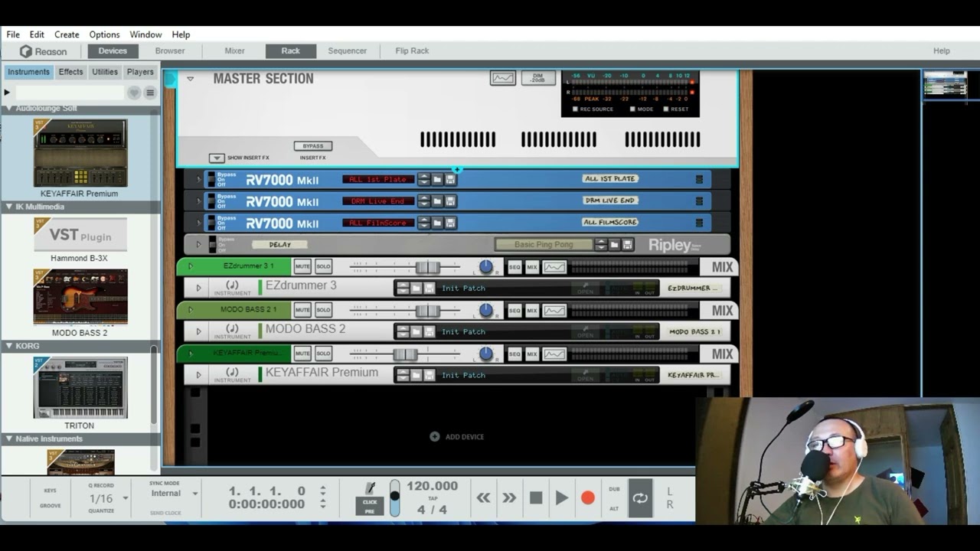
Task: Open the master section curve display icon
Action: 503,78
